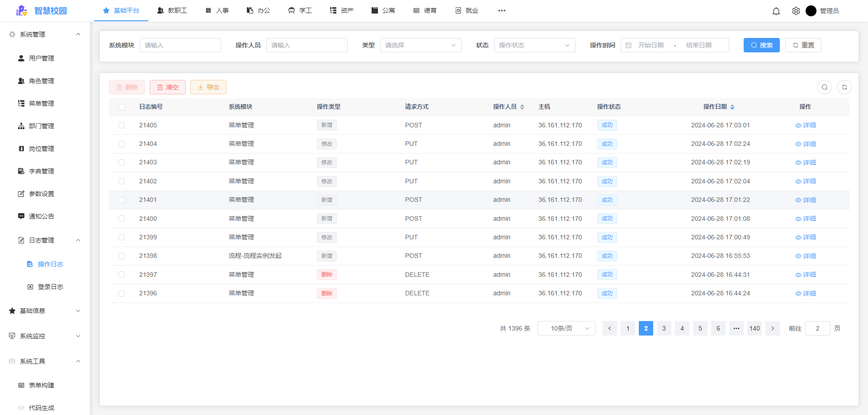The image size is (868, 415).
Task: View 详细 for log 21401
Action: click(806, 200)
